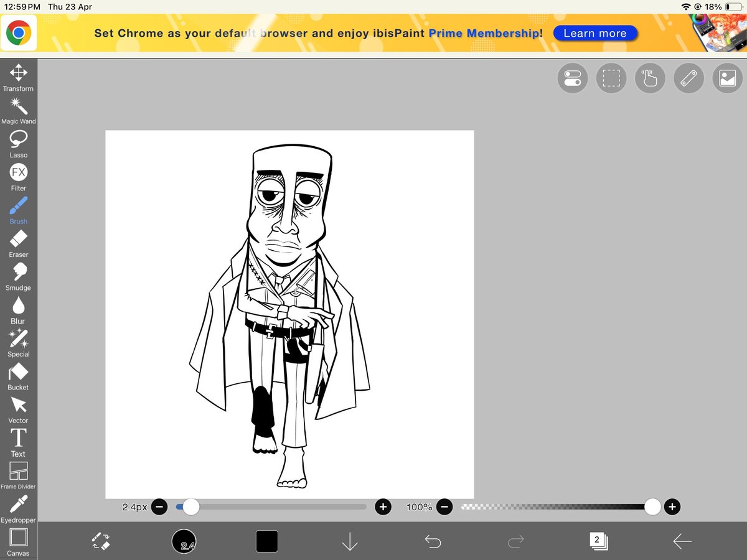Open the black color swatch
This screenshot has height=560, width=747.
(267, 541)
